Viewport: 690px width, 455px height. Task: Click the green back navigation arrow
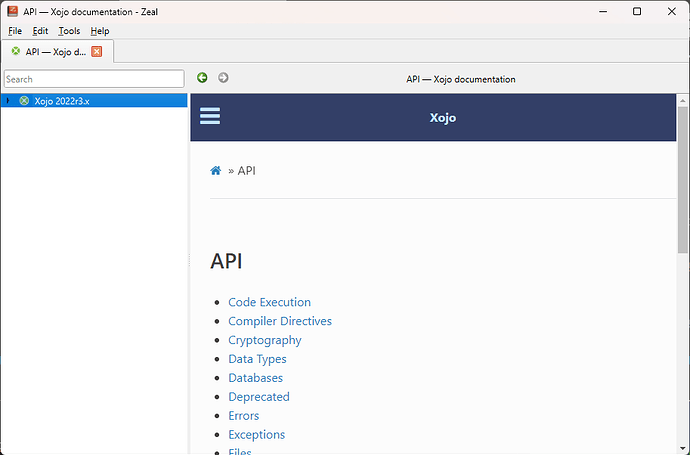point(202,78)
